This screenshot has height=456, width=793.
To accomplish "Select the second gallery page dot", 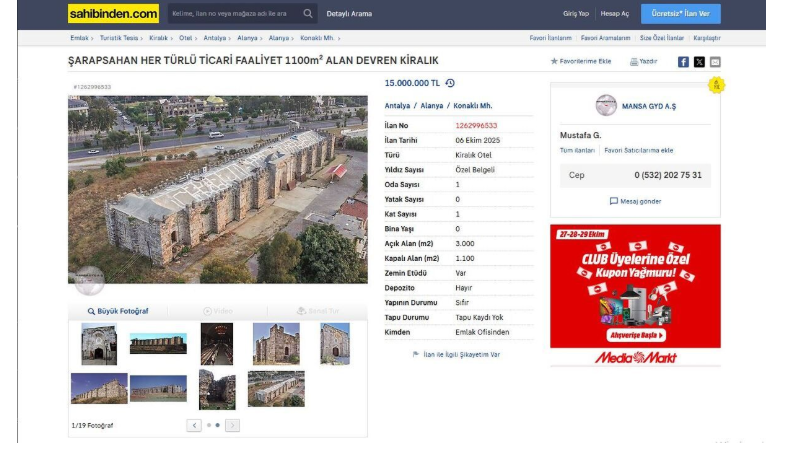I will (x=217, y=425).
